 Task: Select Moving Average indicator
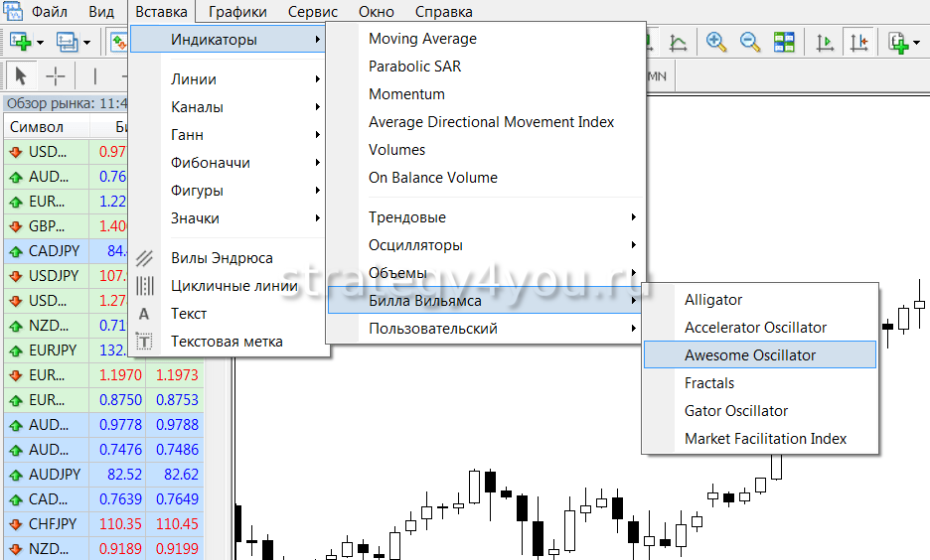tap(422, 39)
